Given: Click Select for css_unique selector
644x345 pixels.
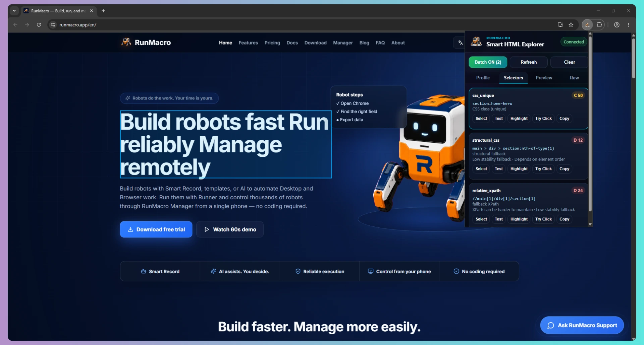Looking at the screenshot, I should click(481, 118).
